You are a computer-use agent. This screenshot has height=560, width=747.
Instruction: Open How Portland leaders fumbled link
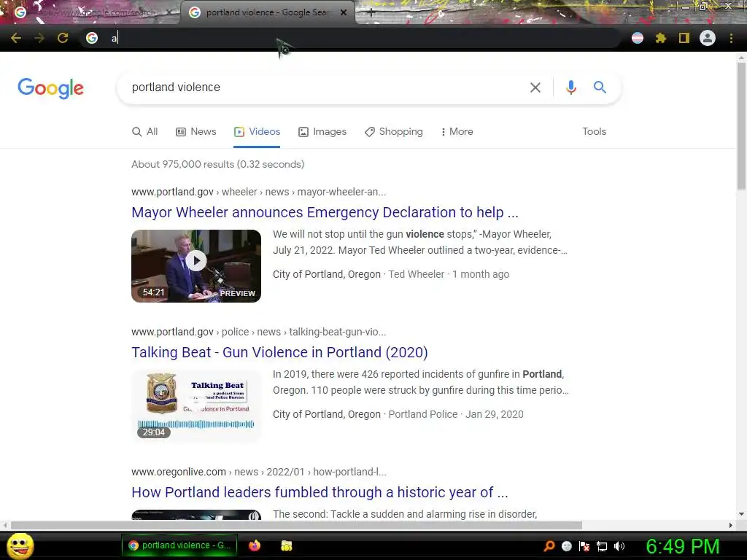click(320, 492)
